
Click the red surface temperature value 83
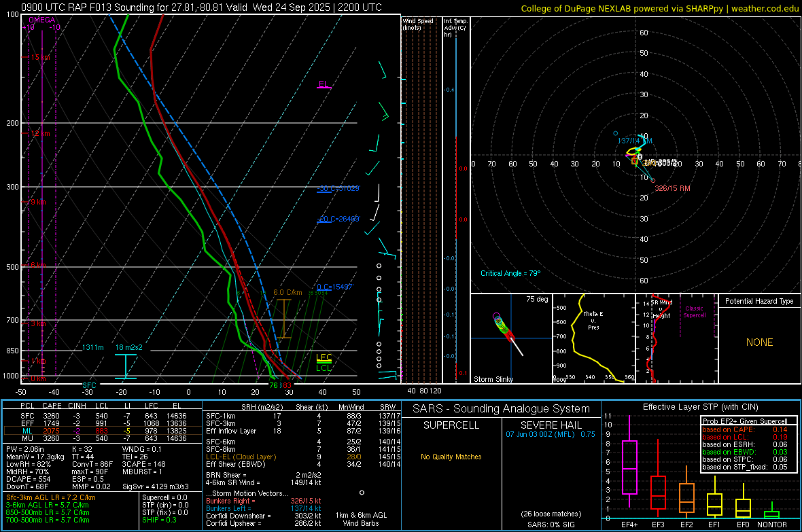[287, 385]
